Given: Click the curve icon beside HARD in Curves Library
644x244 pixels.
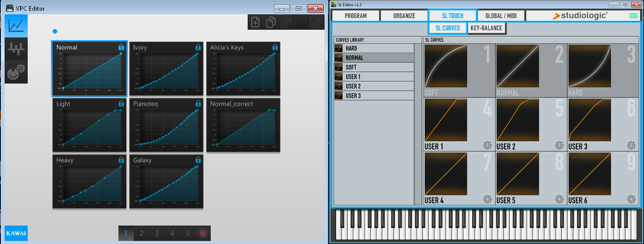Looking at the screenshot, I should pyautogui.click(x=338, y=48).
